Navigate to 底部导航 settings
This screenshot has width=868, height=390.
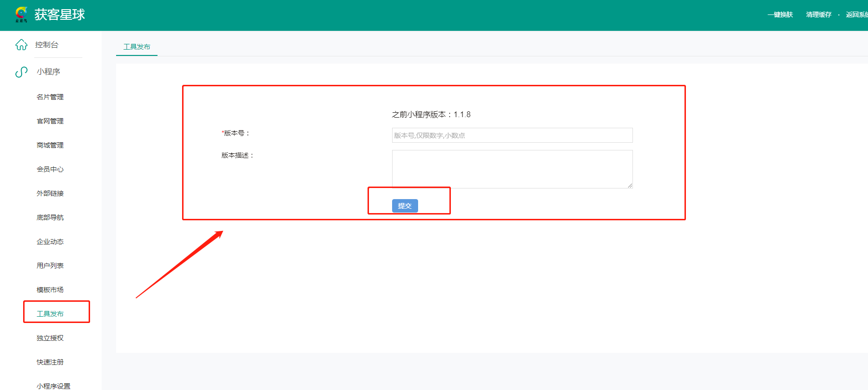pyautogui.click(x=50, y=217)
